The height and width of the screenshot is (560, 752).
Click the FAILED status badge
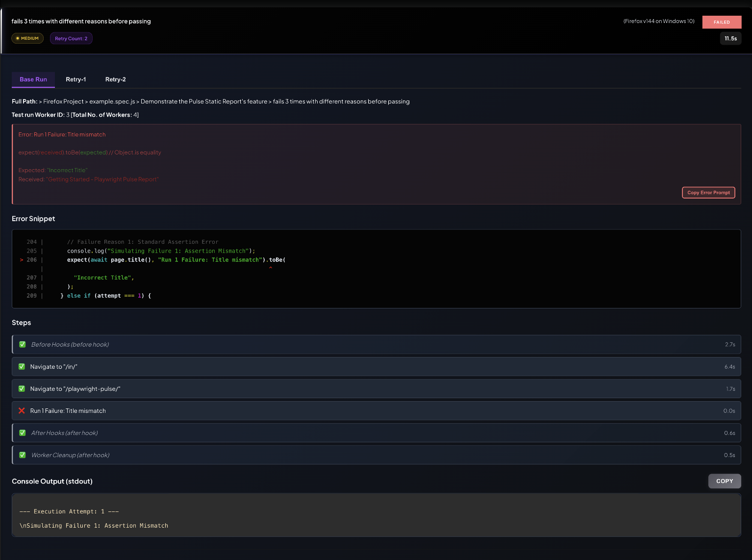pyautogui.click(x=721, y=22)
